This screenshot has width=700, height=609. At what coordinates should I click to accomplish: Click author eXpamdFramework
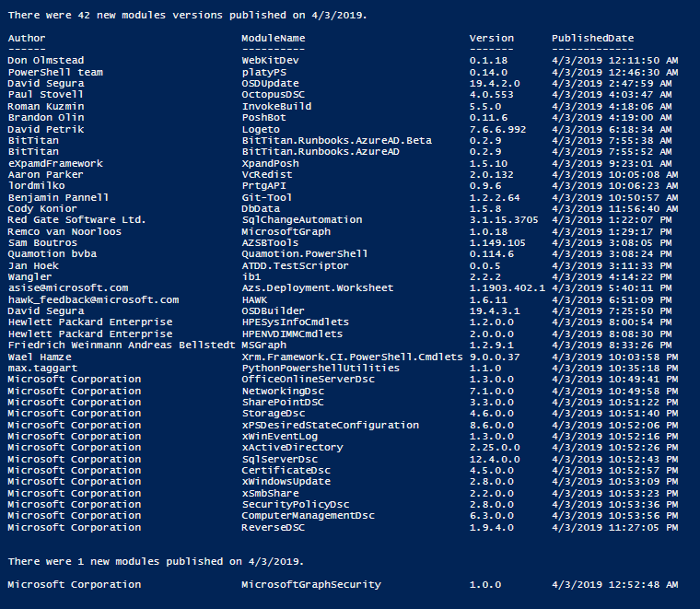pyautogui.click(x=55, y=163)
